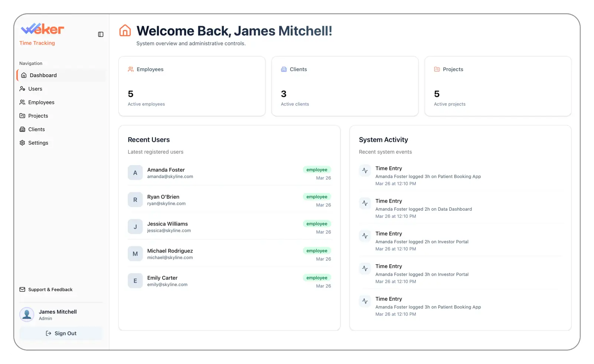The height and width of the screenshot is (364, 594).
Task: Click the Employees icon in sidebar navigation
Action: point(22,102)
